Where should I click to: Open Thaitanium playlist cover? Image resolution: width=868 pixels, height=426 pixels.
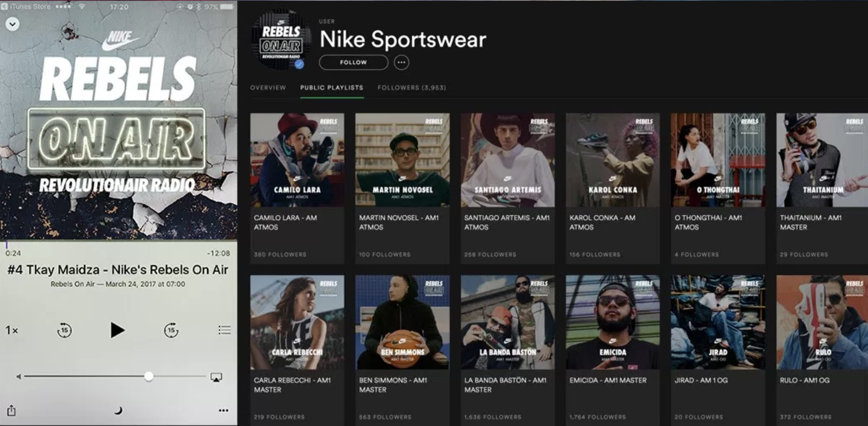click(822, 160)
